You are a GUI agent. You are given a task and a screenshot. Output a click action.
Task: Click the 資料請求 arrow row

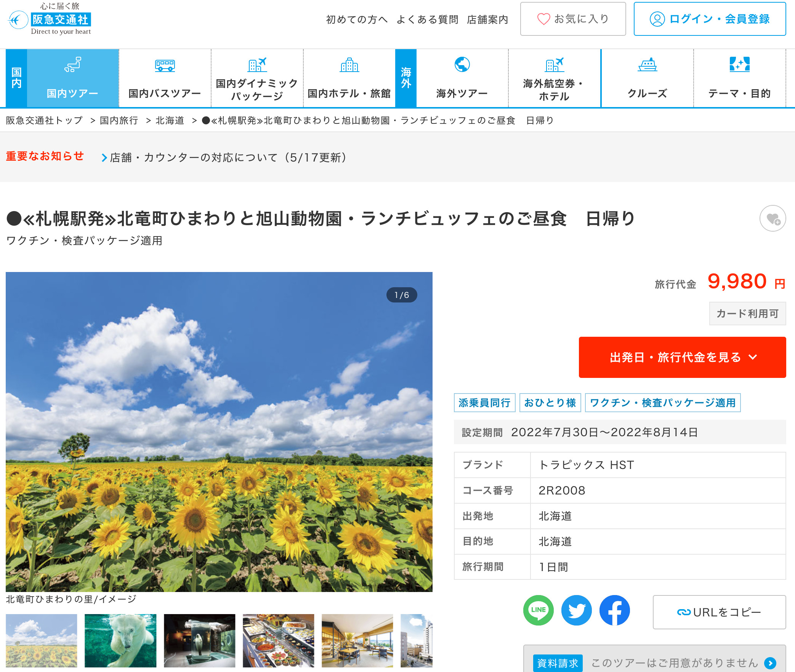tap(654, 663)
